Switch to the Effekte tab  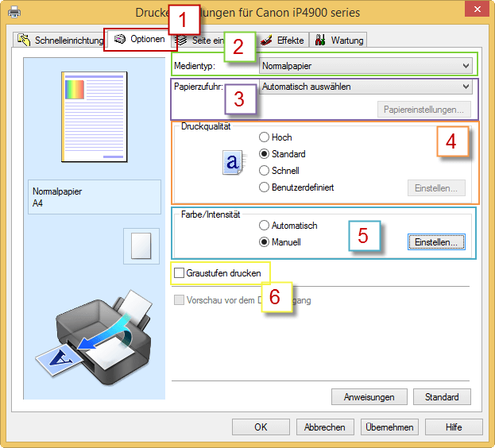tap(281, 40)
